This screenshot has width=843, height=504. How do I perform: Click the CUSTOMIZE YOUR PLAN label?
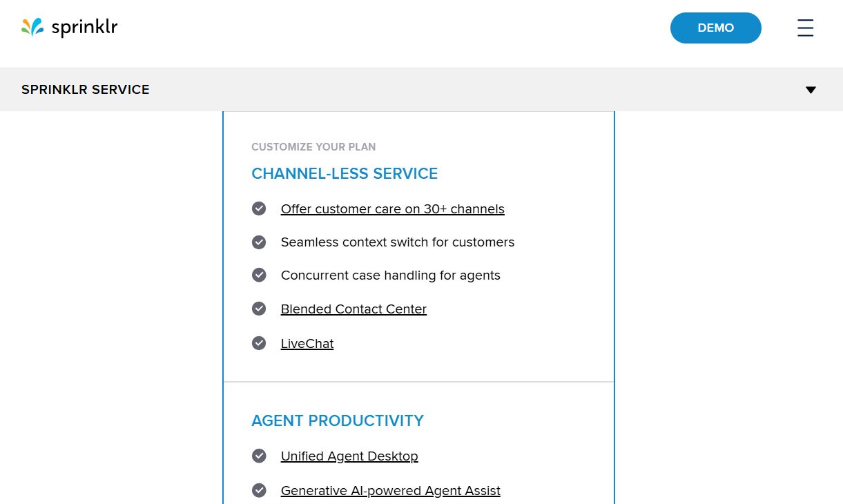point(313,146)
